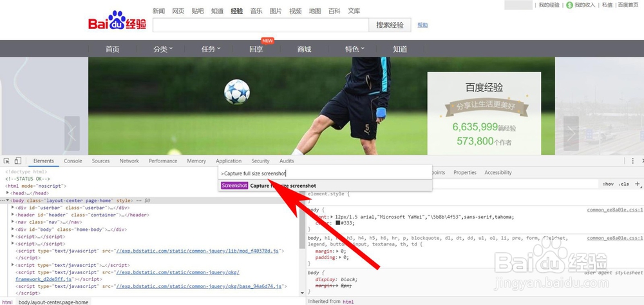Open base_94a6d74.js script source link

click(199, 286)
